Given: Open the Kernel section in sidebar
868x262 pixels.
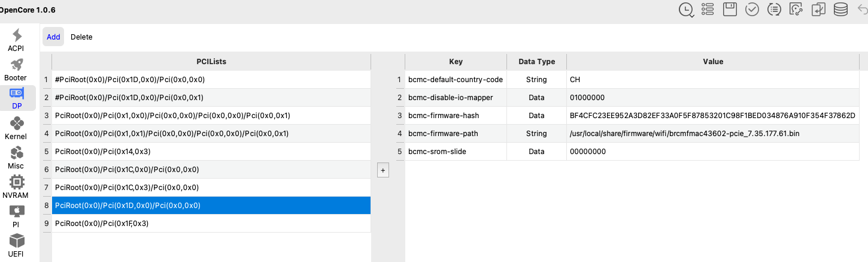Looking at the screenshot, I should point(16,128).
